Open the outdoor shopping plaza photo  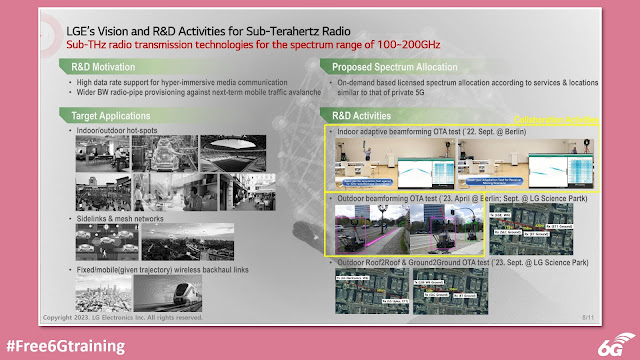[103, 192]
